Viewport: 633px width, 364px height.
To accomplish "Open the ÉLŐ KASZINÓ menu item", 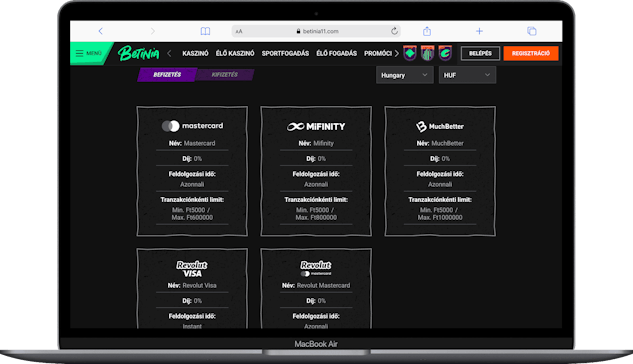I will point(235,53).
